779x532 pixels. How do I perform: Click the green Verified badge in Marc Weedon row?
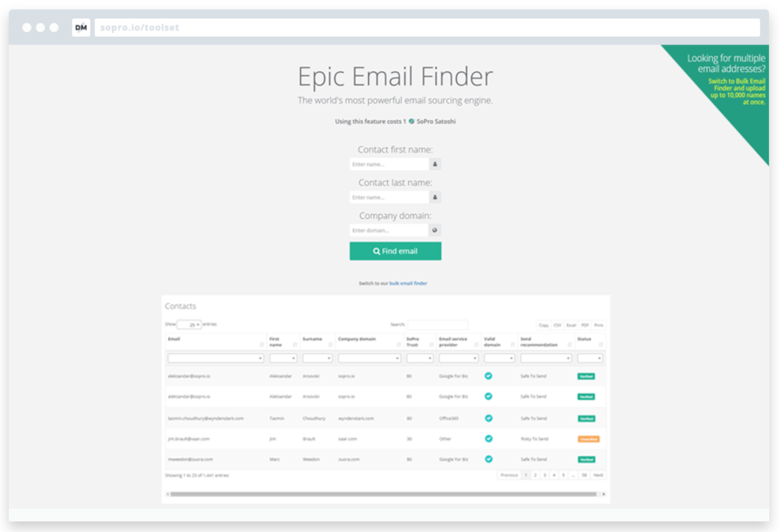(x=586, y=459)
